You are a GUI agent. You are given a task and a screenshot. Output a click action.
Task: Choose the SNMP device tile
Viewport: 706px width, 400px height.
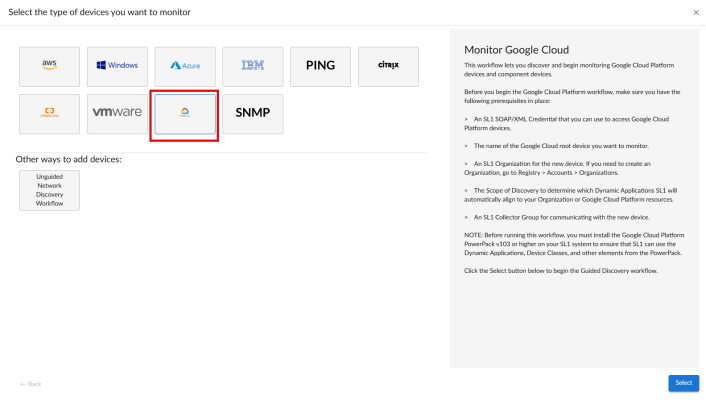tap(253, 114)
